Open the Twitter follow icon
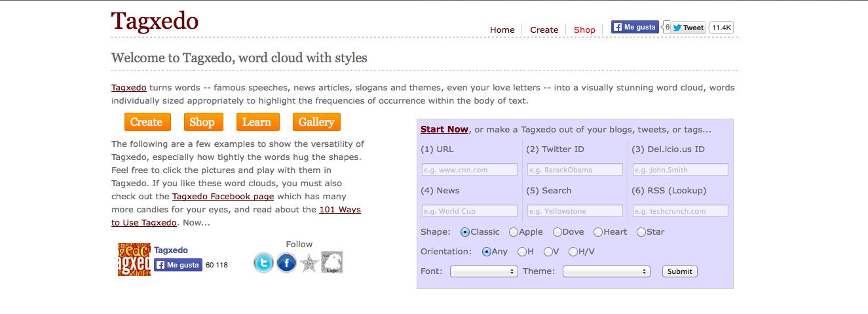 [x=263, y=263]
